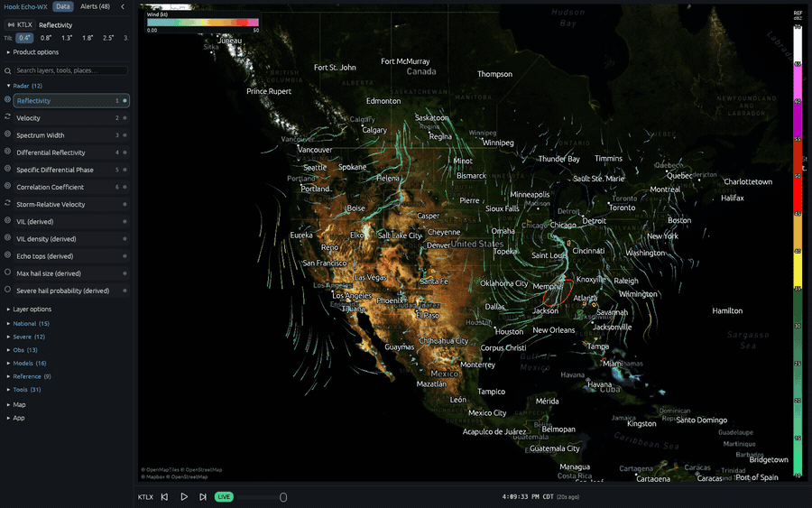812x508 pixels.
Task: Expand the Models (16) group
Action: pos(26,364)
